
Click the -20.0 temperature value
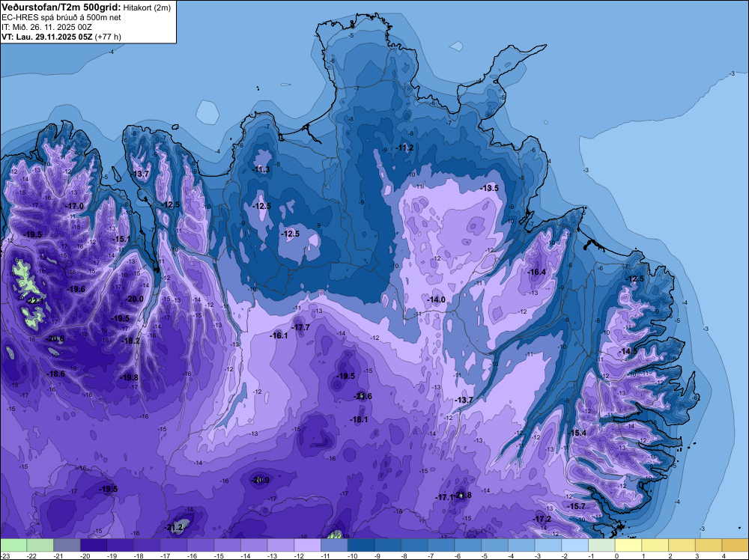[x=134, y=299]
